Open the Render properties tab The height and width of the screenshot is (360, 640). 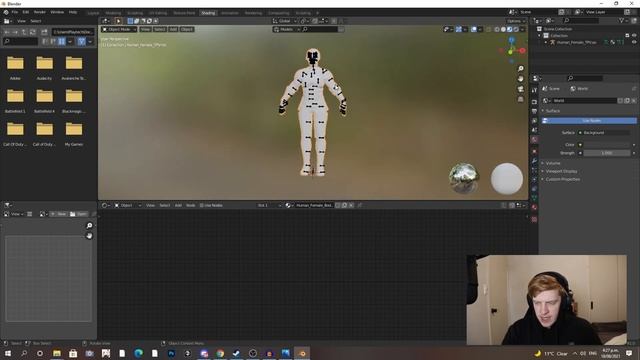(534, 102)
